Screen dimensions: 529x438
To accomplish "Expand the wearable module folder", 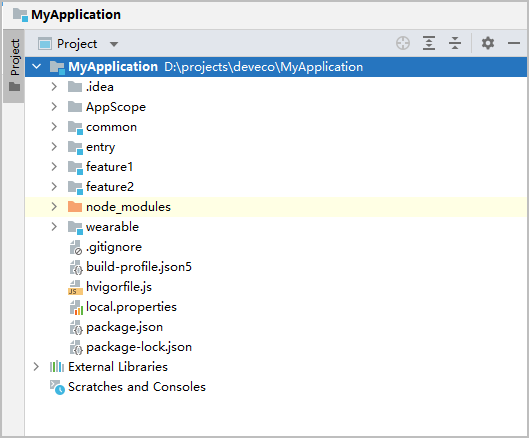I will coord(54,226).
